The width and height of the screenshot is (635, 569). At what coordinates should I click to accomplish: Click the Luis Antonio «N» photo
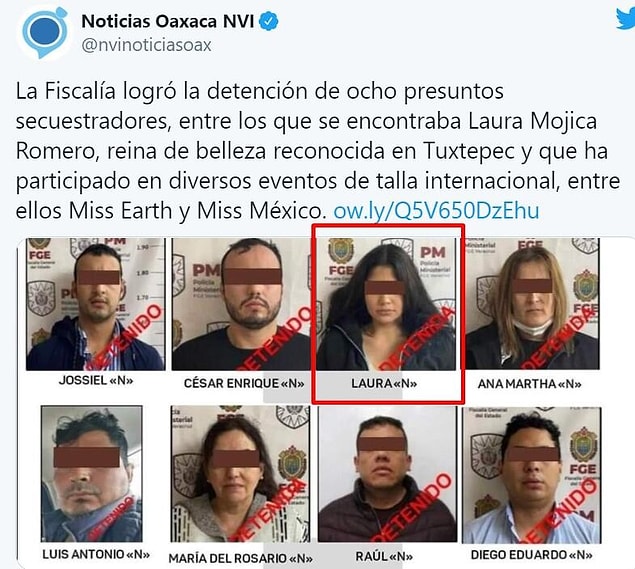point(92,474)
